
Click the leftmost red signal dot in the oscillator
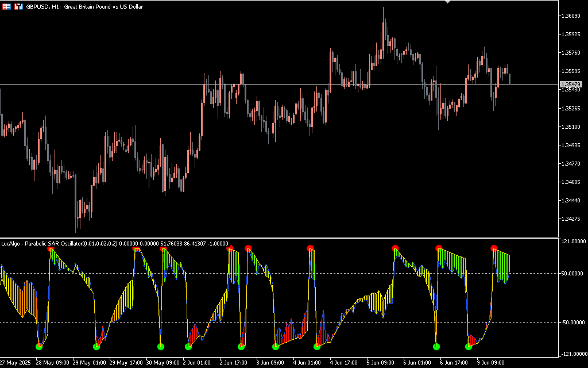coord(51,249)
